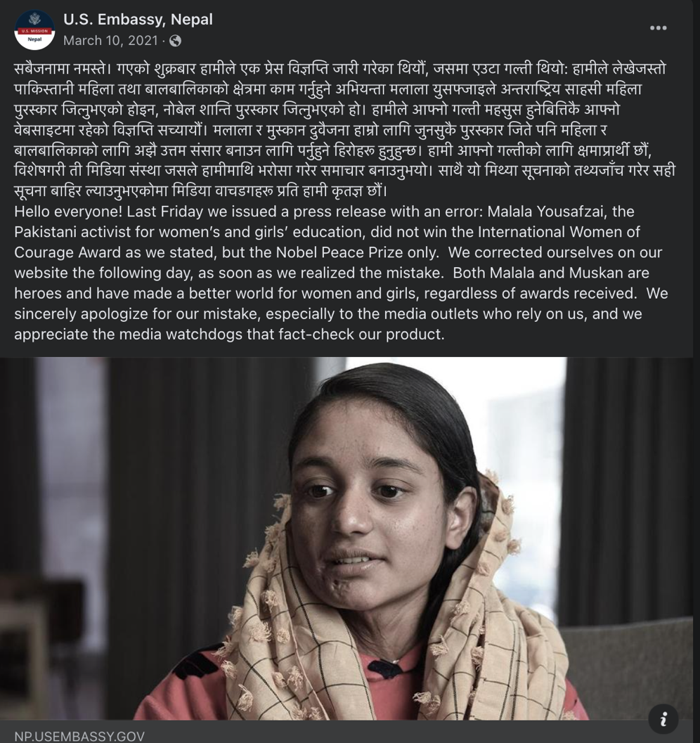
Task: Click the March 10, 2021 post timestamp
Action: tap(110, 41)
